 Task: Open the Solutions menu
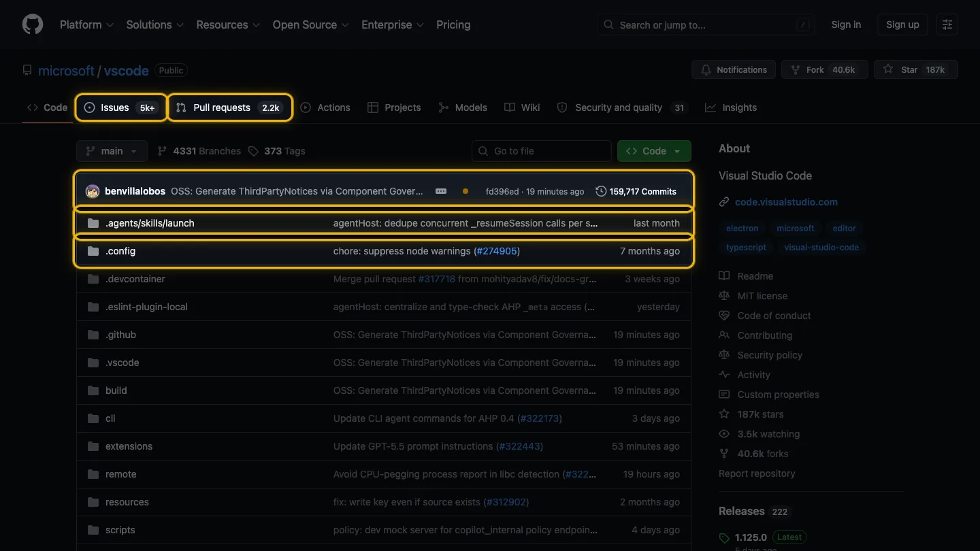click(x=154, y=24)
